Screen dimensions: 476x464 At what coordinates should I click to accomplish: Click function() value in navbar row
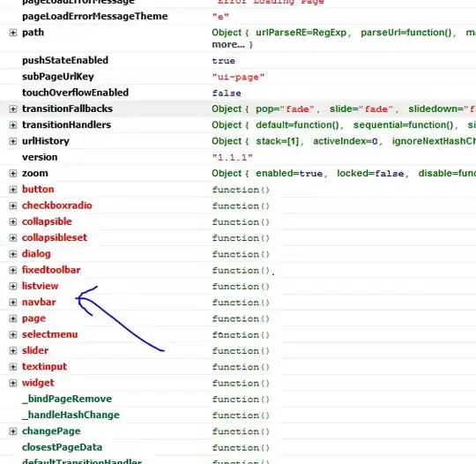tap(241, 303)
